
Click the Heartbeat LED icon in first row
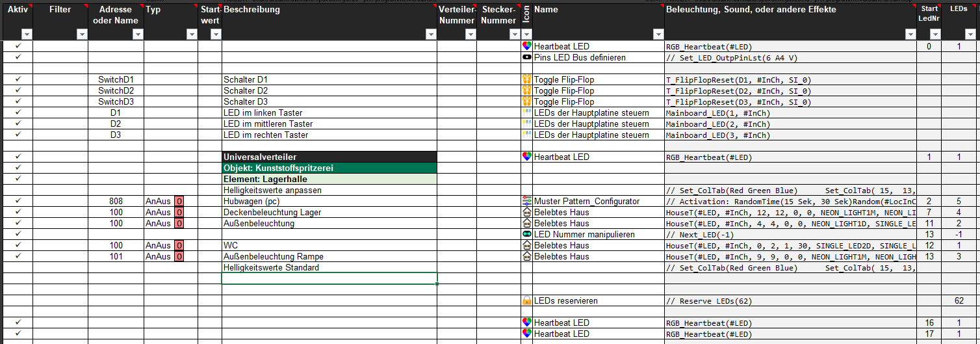[526, 47]
